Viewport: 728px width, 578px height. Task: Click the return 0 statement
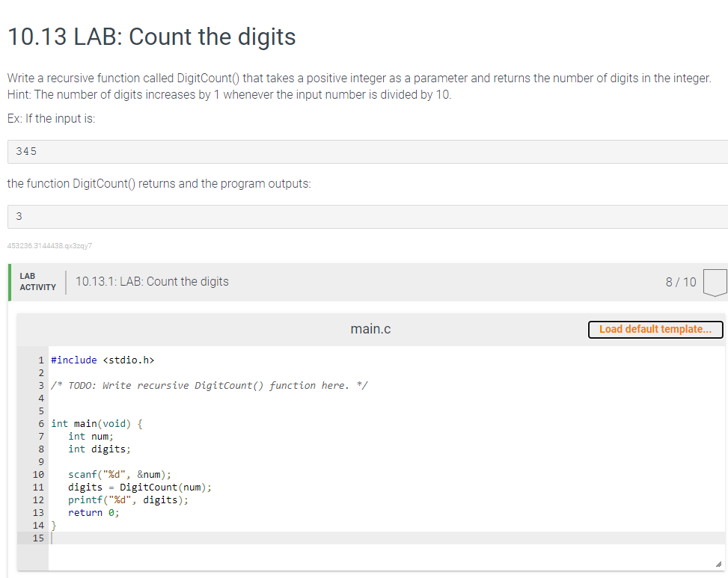point(94,513)
